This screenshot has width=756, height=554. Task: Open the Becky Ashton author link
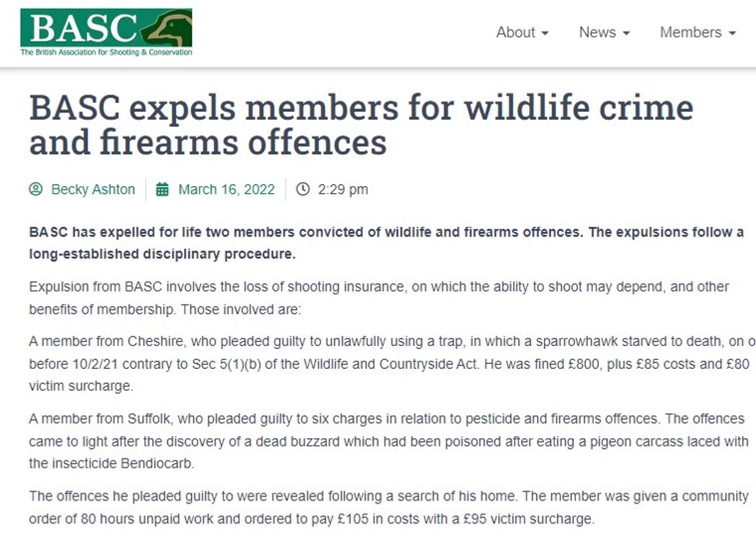click(x=93, y=189)
